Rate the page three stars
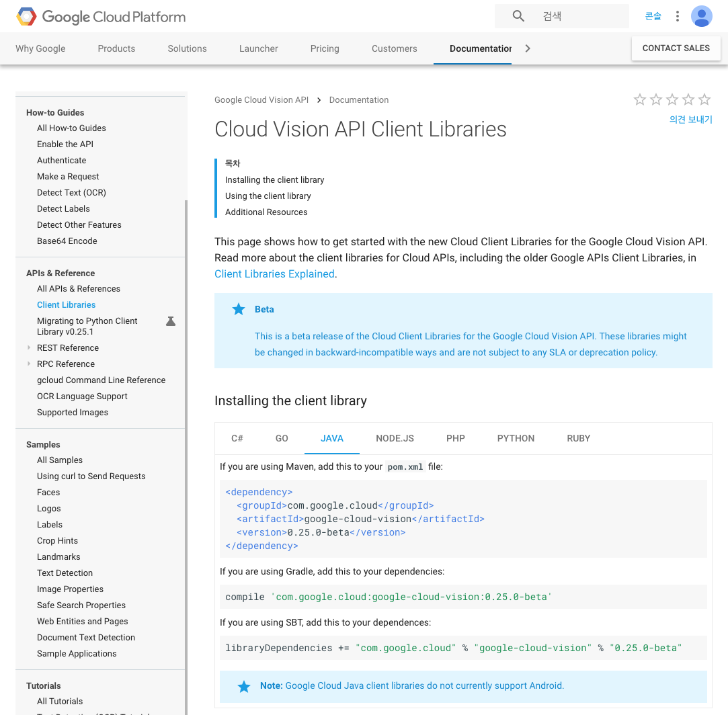Screen dimensions: 728x715 coord(672,99)
